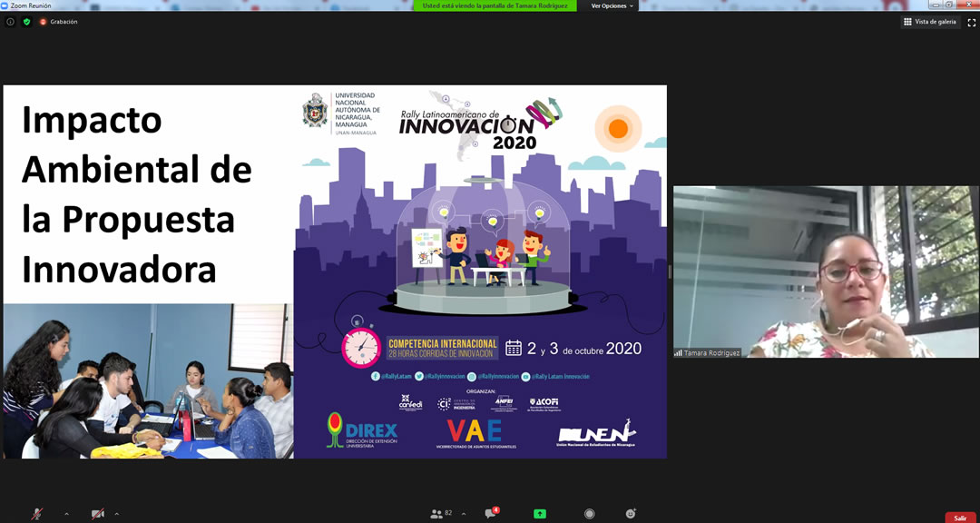
Task: Open the Ver Opciones dropdown
Action: pos(612,5)
